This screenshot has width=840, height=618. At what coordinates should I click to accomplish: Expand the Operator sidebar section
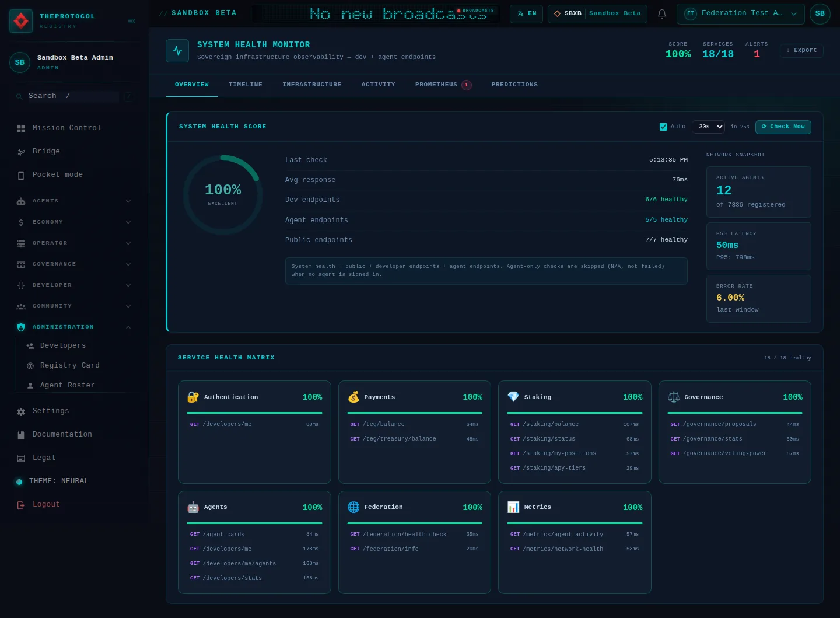point(74,243)
